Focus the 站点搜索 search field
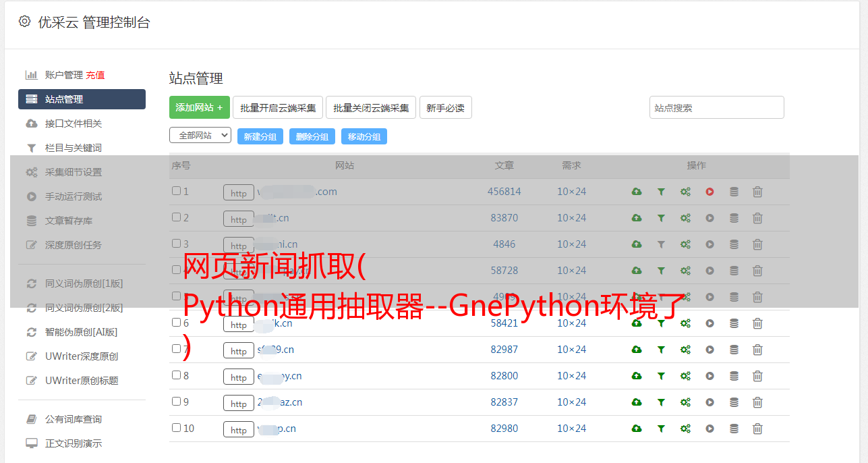 coord(717,107)
